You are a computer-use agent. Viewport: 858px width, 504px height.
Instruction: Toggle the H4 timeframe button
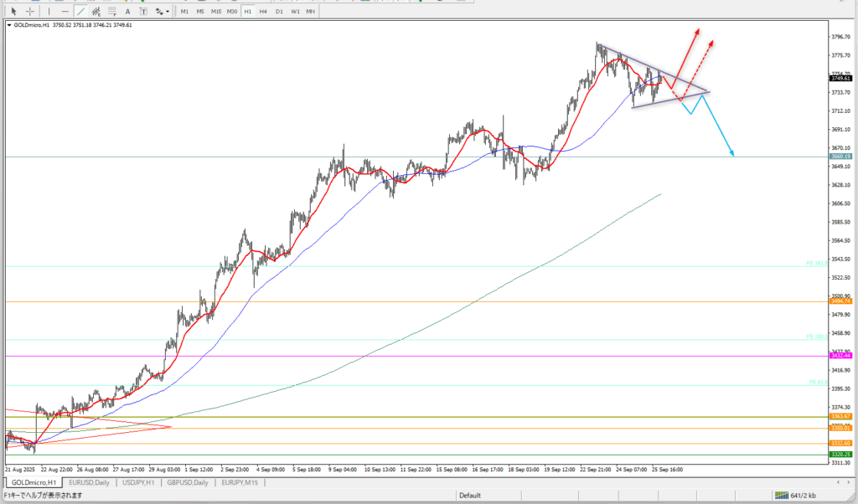tap(263, 11)
